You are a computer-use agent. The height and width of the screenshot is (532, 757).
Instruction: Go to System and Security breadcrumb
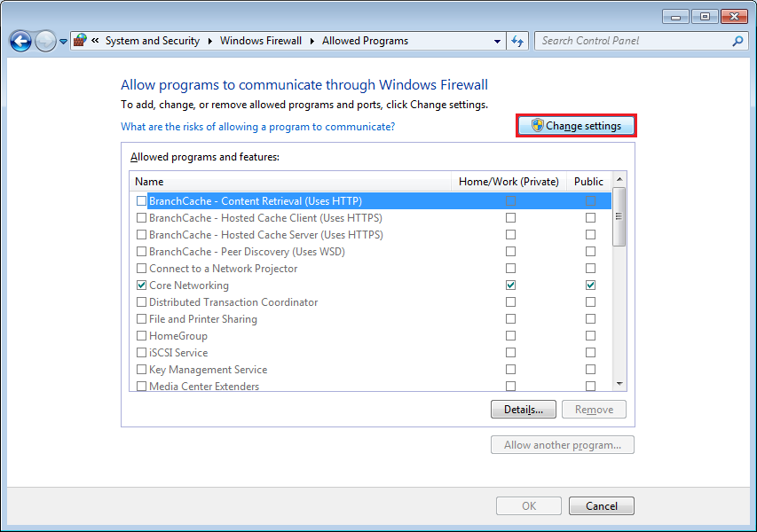(x=153, y=41)
